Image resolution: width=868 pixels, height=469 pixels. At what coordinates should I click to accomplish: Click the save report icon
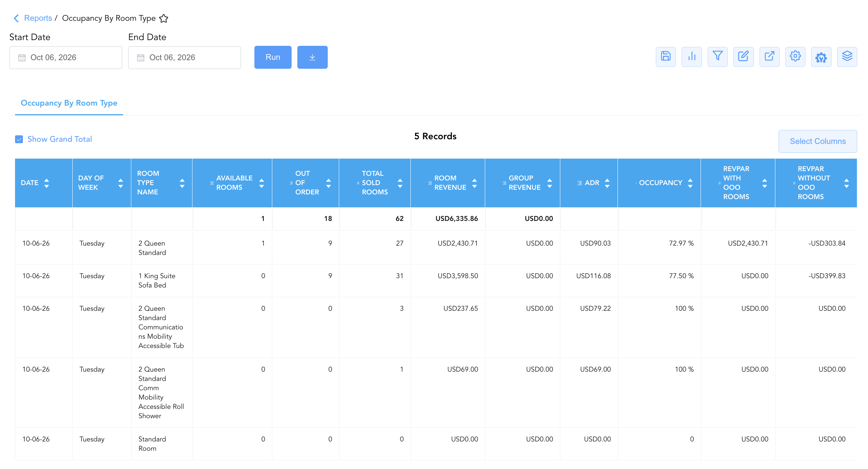click(665, 57)
